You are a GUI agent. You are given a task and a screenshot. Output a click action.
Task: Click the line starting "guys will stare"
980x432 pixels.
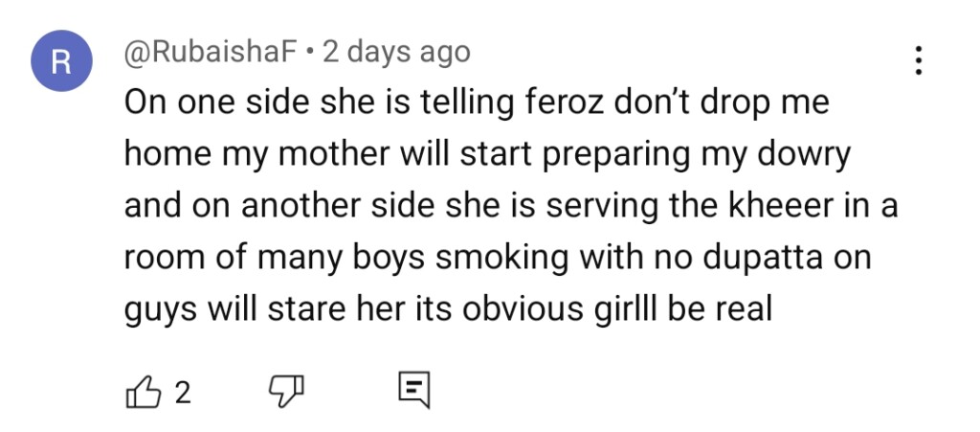[x=448, y=310]
